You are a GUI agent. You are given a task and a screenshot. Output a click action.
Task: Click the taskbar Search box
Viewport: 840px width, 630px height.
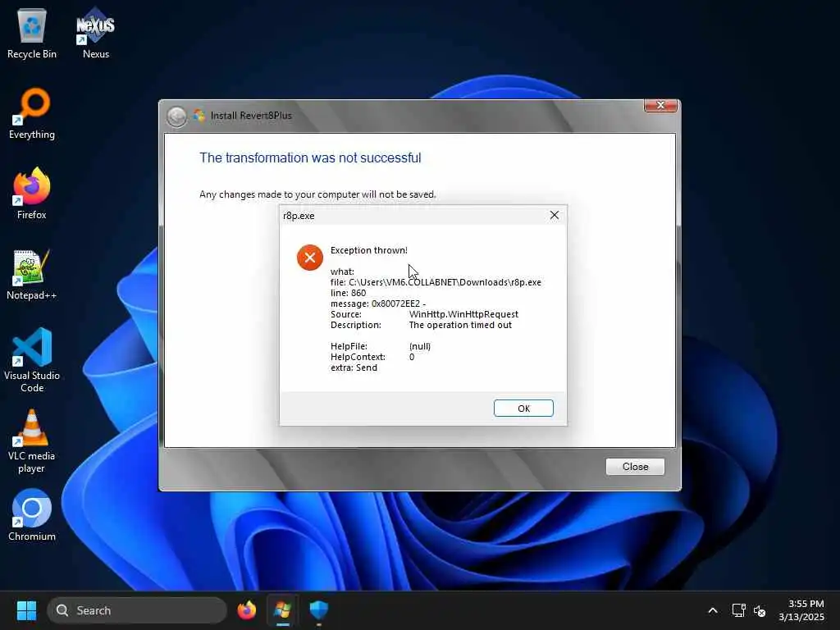pyautogui.click(x=137, y=610)
